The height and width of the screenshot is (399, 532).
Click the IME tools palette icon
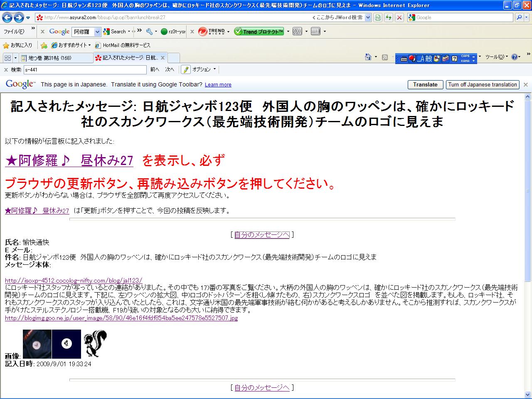(x=437, y=59)
